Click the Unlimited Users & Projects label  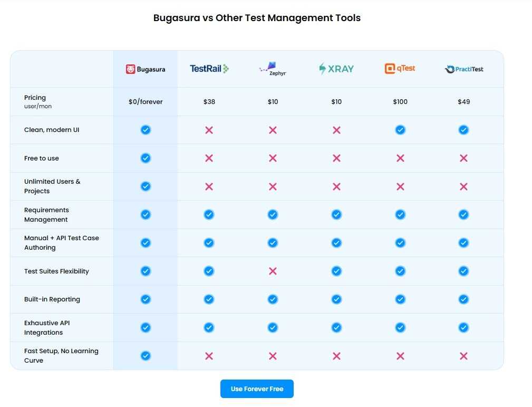(x=52, y=186)
